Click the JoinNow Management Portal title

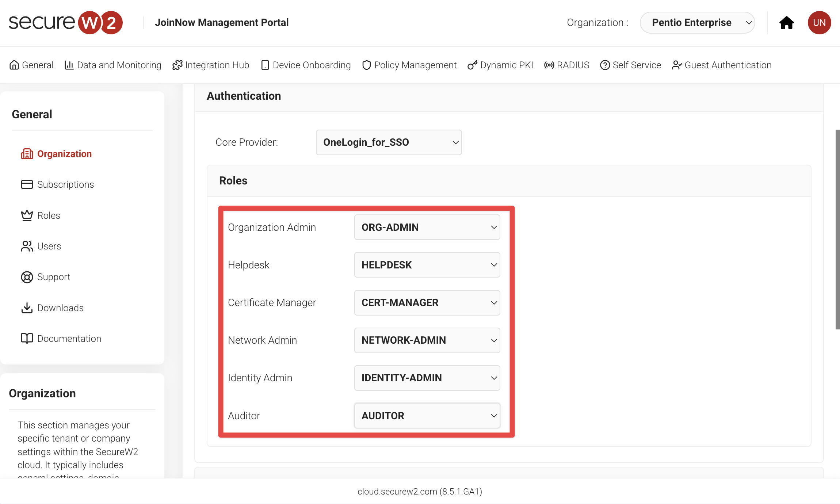[x=222, y=23]
